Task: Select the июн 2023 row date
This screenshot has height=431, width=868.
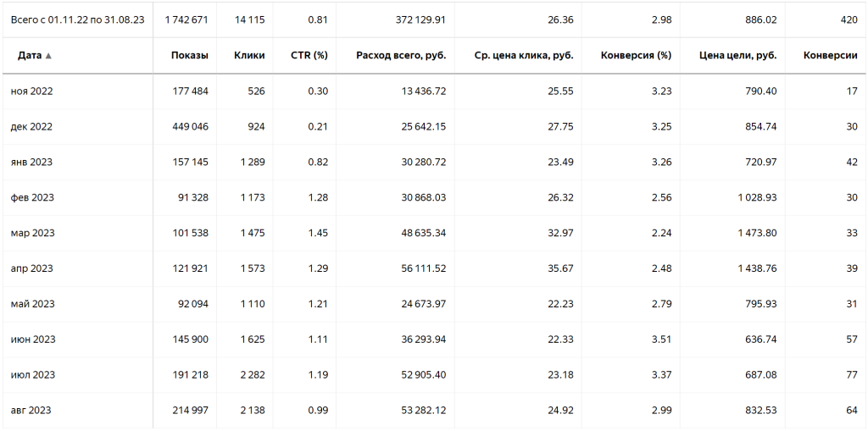Action: [x=33, y=340]
